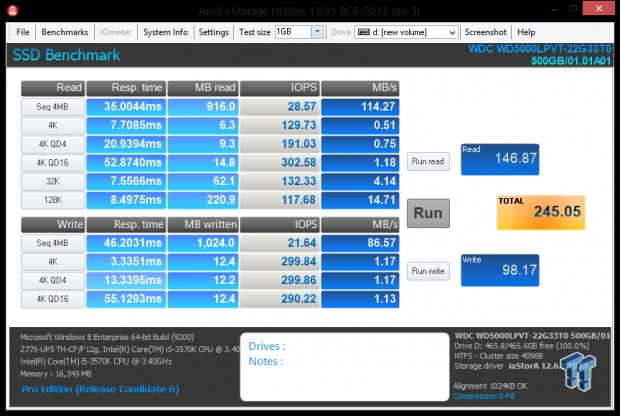
Task: Click the Read 128K row label
Action: click(53, 200)
